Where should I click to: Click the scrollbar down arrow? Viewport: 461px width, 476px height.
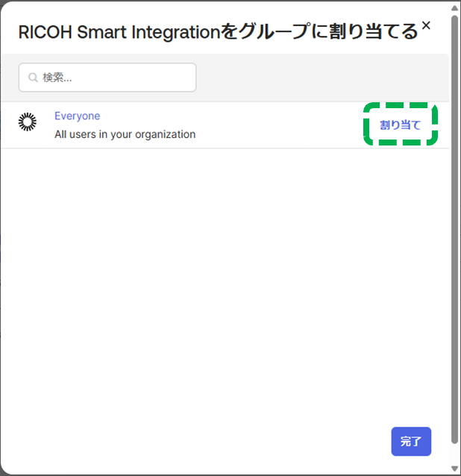(454, 469)
